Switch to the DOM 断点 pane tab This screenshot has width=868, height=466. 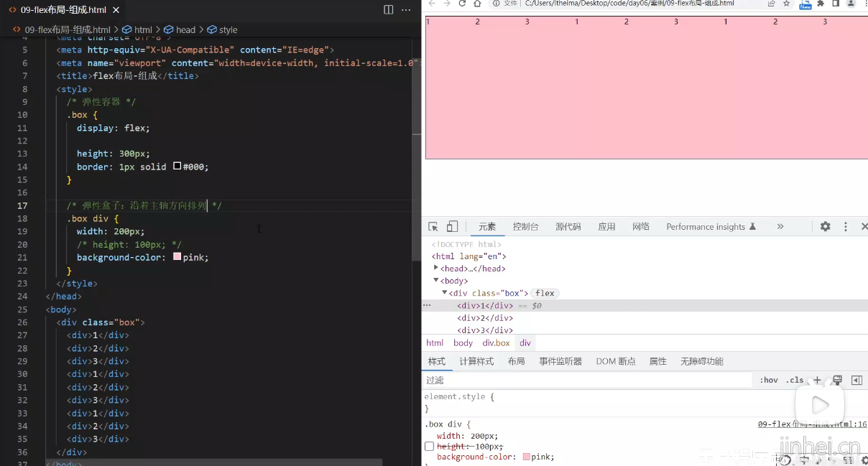[616, 361]
